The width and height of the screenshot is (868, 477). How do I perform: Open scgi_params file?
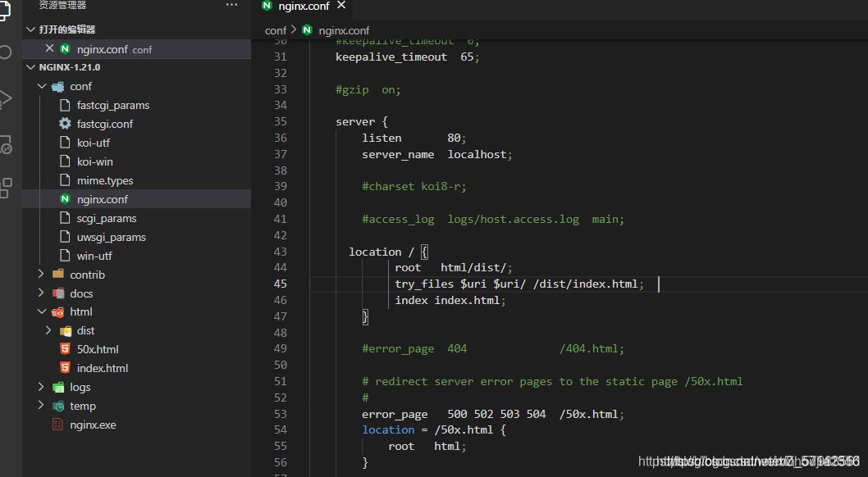pos(107,218)
